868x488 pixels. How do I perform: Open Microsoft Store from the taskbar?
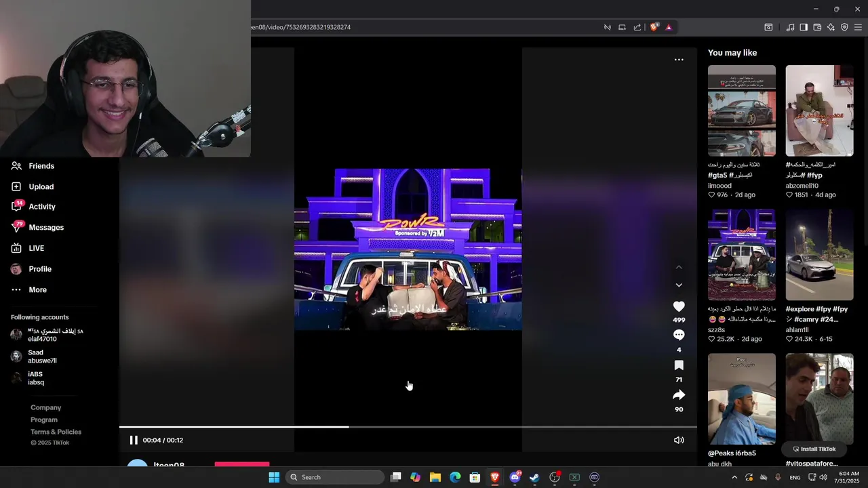point(475,477)
